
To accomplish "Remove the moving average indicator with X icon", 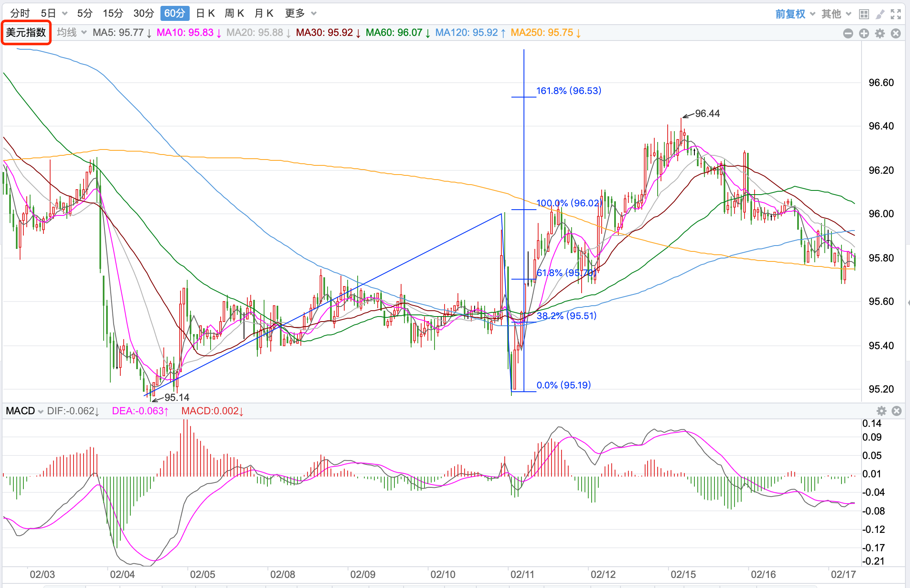I will tap(896, 33).
